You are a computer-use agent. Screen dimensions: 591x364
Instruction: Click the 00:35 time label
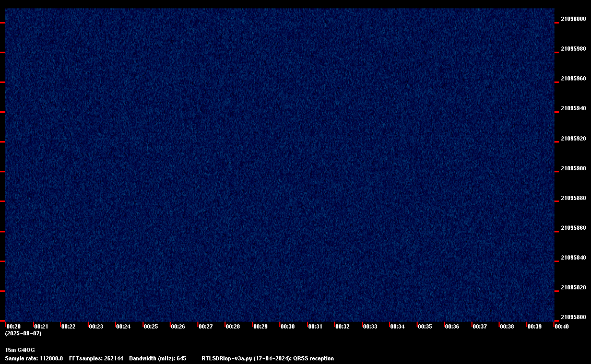425,326
